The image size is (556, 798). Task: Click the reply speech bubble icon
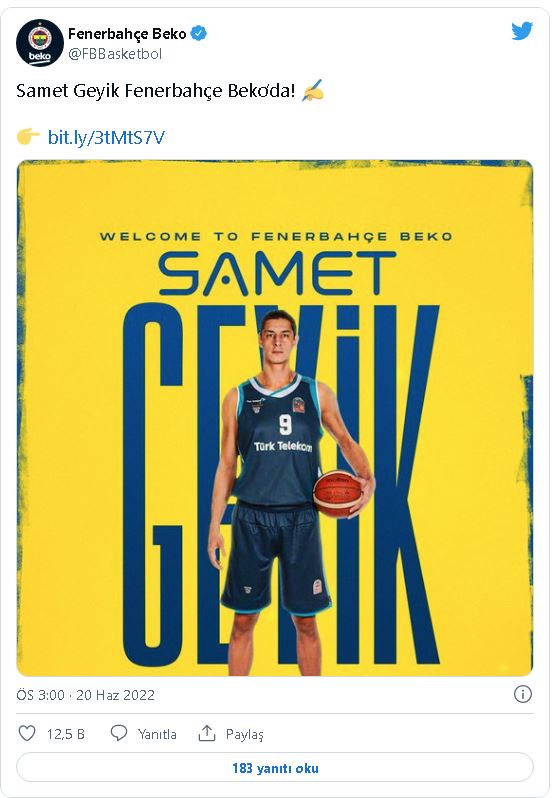click(x=119, y=733)
